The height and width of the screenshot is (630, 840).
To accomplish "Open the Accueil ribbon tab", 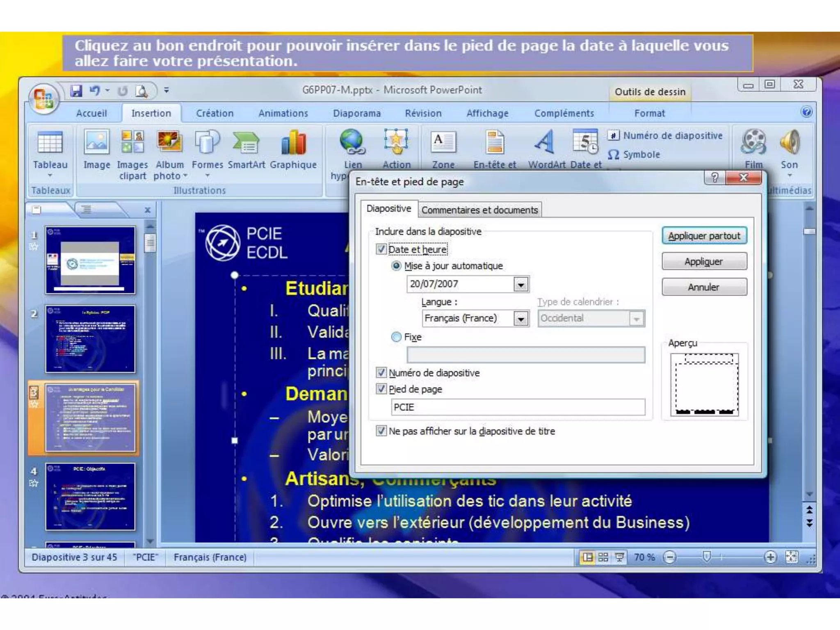I will point(91,113).
